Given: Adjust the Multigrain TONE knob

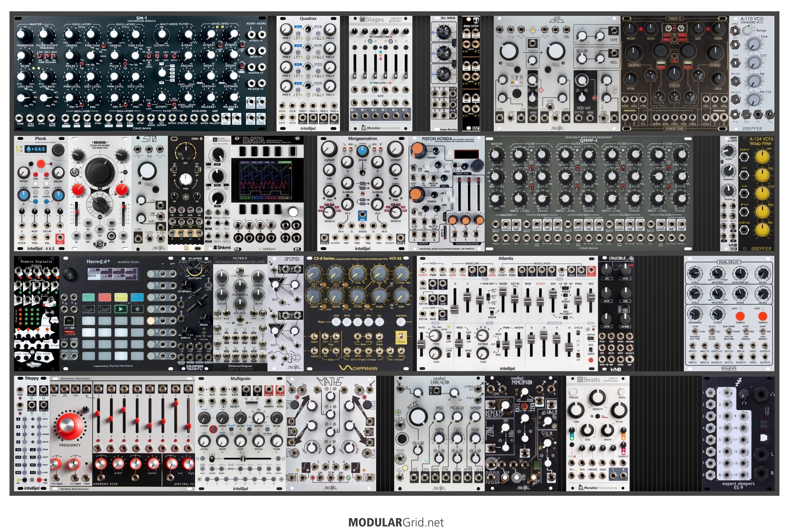Looking at the screenshot, I should point(277,441).
